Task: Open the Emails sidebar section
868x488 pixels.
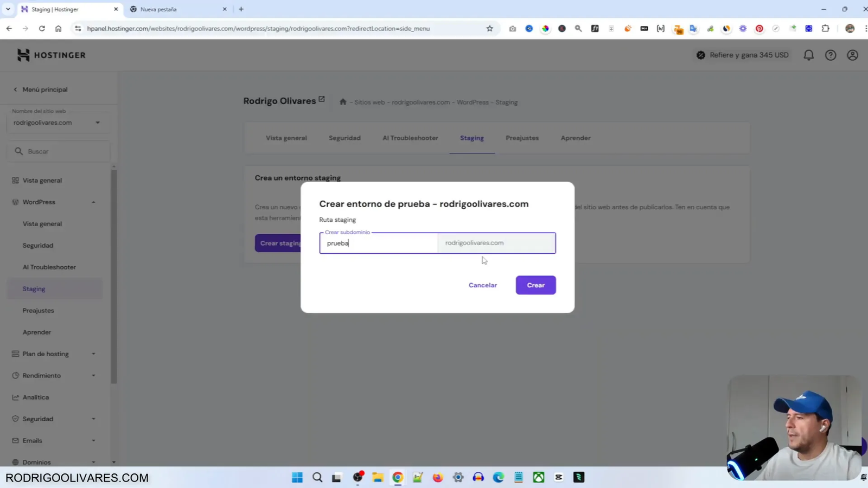Action: coord(33,440)
